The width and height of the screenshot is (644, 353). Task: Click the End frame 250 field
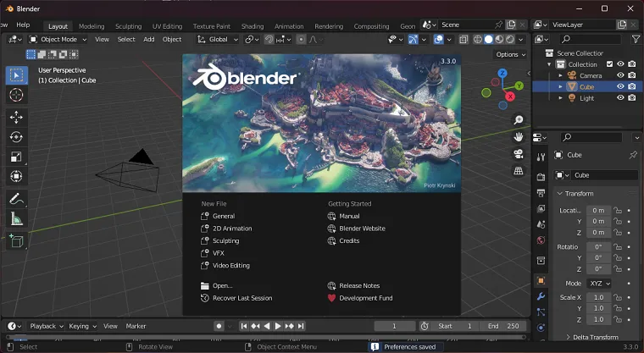tap(503, 326)
